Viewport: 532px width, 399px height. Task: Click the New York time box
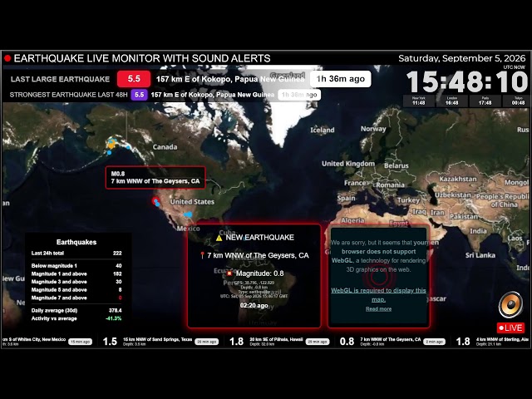click(419, 101)
